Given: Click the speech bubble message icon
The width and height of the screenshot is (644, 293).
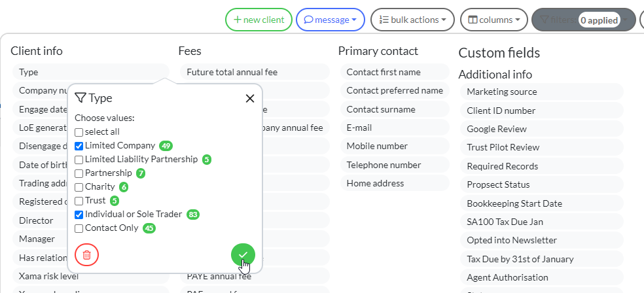Looking at the screenshot, I should pyautogui.click(x=308, y=20).
